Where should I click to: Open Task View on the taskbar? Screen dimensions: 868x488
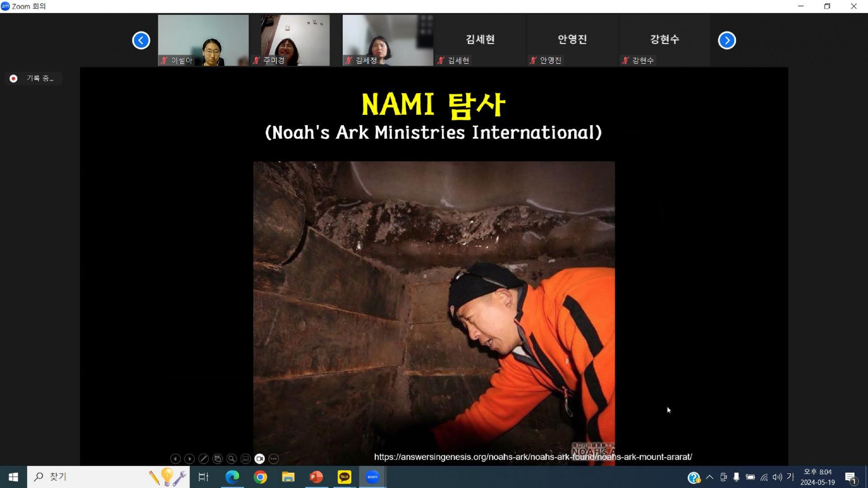click(x=203, y=477)
